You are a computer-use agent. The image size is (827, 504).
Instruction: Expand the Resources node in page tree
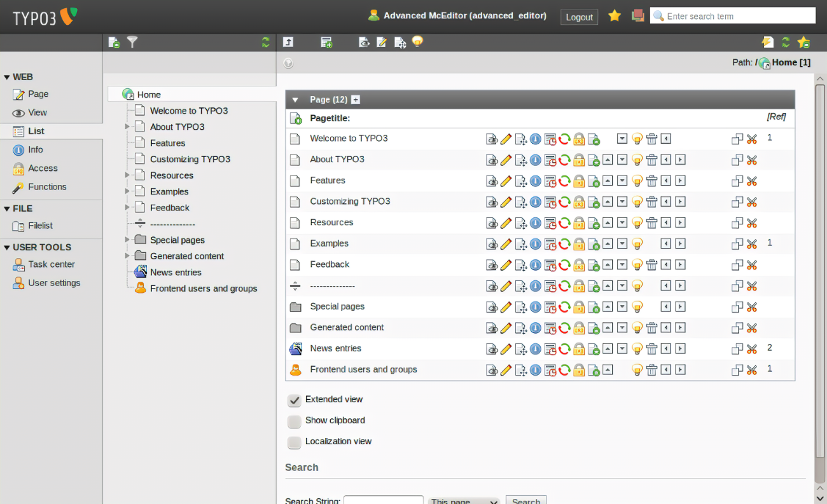click(127, 175)
